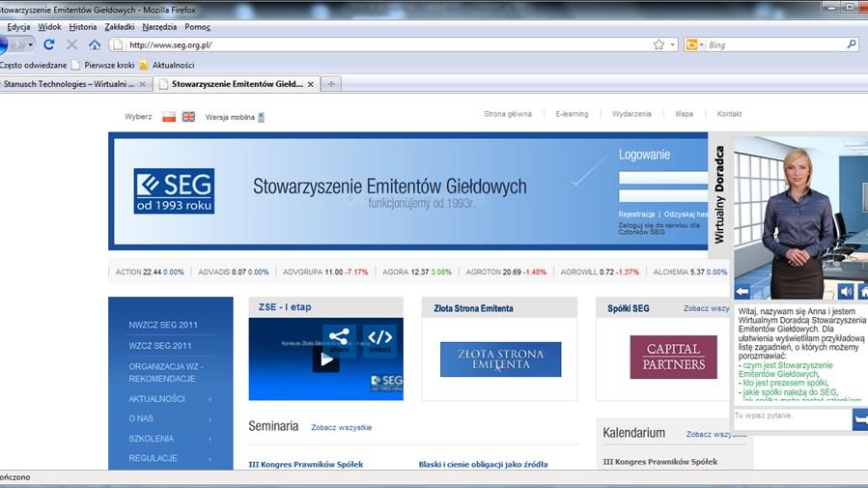Open the Zakładki menu
This screenshot has width=868, height=488.
pos(119,27)
